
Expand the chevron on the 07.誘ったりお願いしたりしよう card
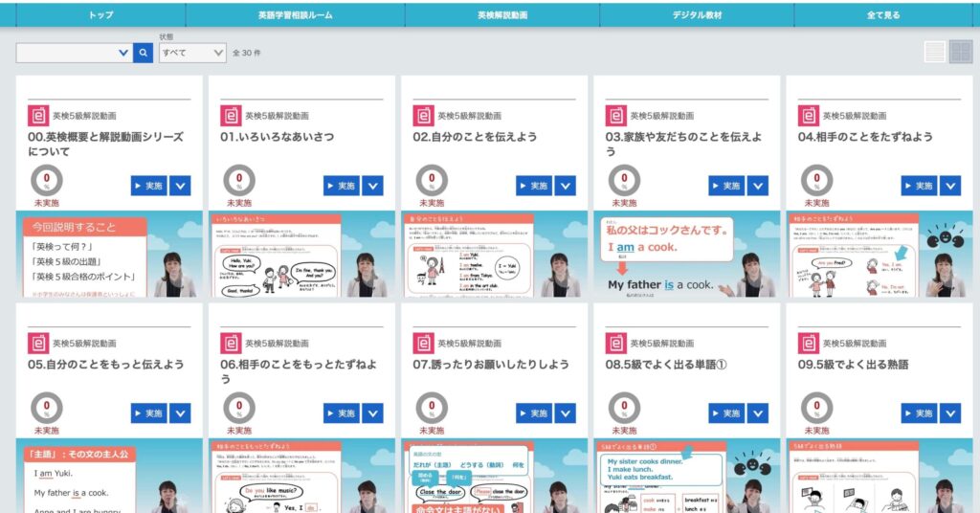566,413
